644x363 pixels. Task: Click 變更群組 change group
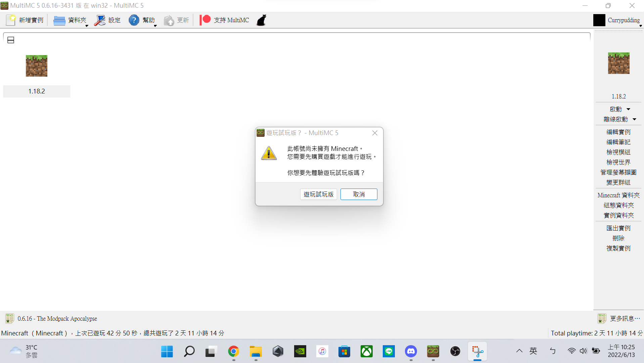(x=618, y=183)
